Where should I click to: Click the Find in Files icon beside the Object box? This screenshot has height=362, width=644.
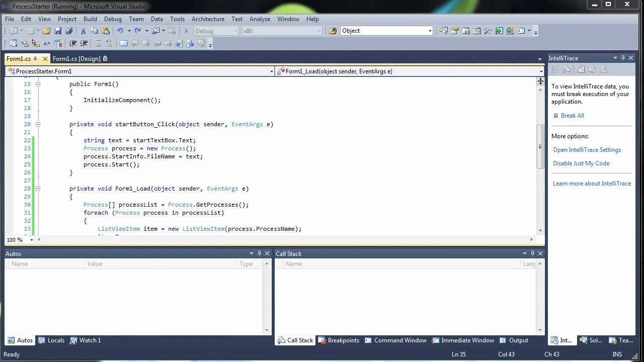[333, 31]
